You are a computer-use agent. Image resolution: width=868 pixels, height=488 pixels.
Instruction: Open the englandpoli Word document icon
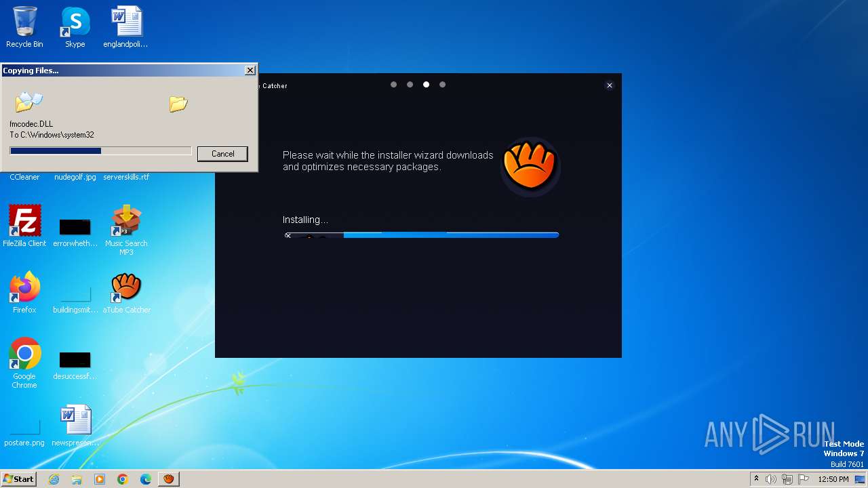click(126, 27)
